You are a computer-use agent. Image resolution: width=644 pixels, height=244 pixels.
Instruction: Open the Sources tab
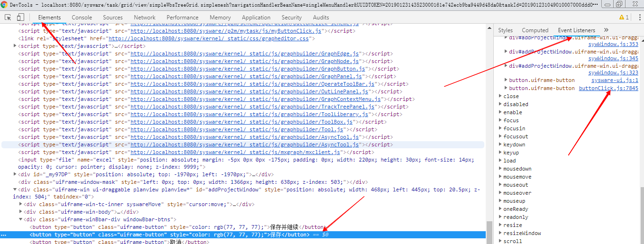click(x=113, y=18)
